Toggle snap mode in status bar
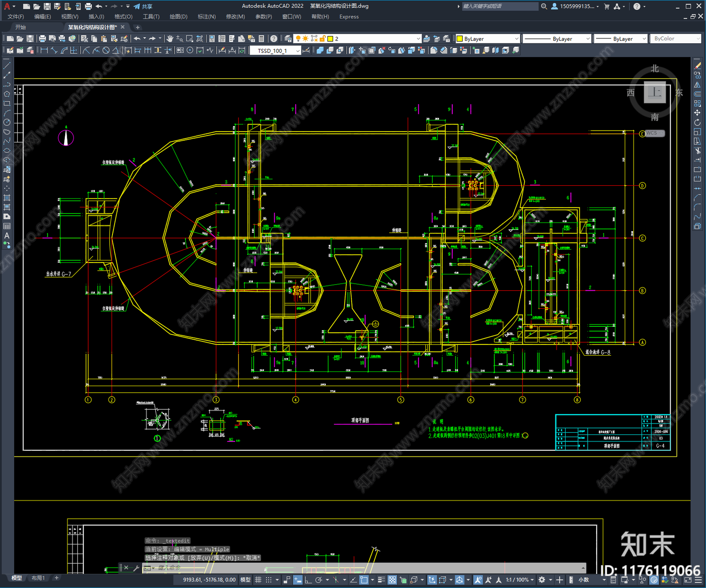The width and height of the screenshot is (706, 588). [x=268, y=580]
